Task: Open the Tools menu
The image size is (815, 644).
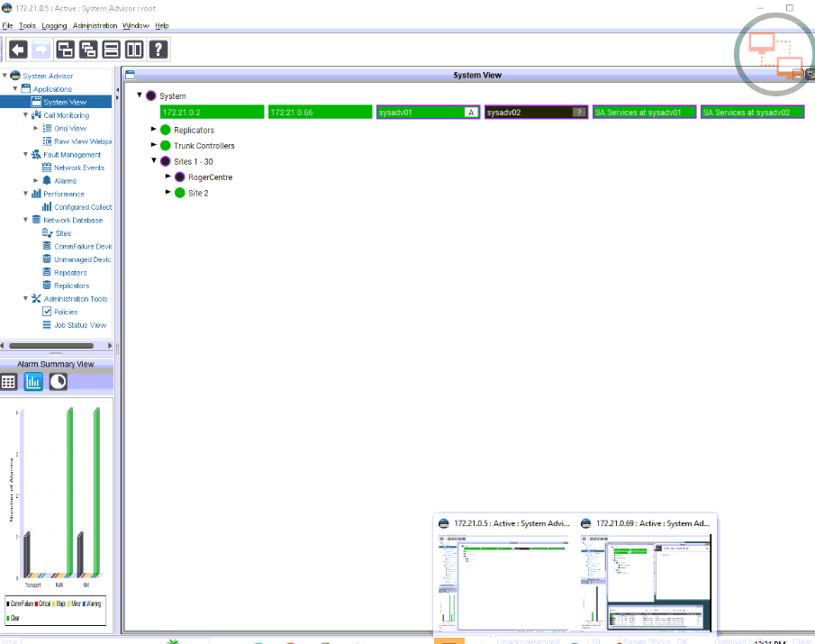Action: pyautogui.click(x=27, y=25)
